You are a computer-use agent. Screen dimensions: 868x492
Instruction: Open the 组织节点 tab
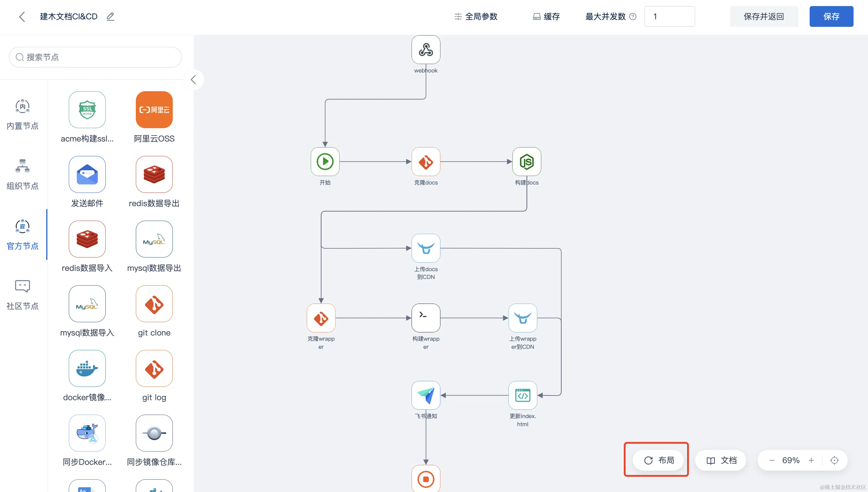[x=22, y=174]
